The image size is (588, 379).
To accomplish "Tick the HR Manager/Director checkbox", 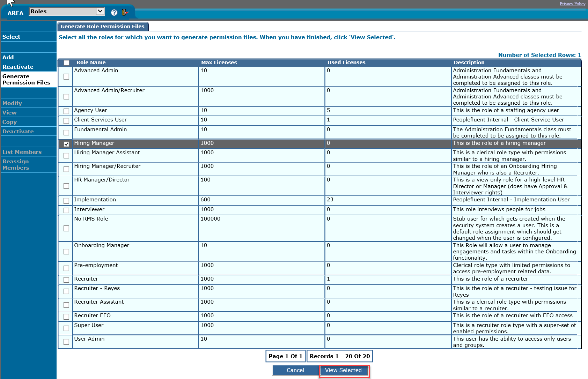I will coord(66,186).
